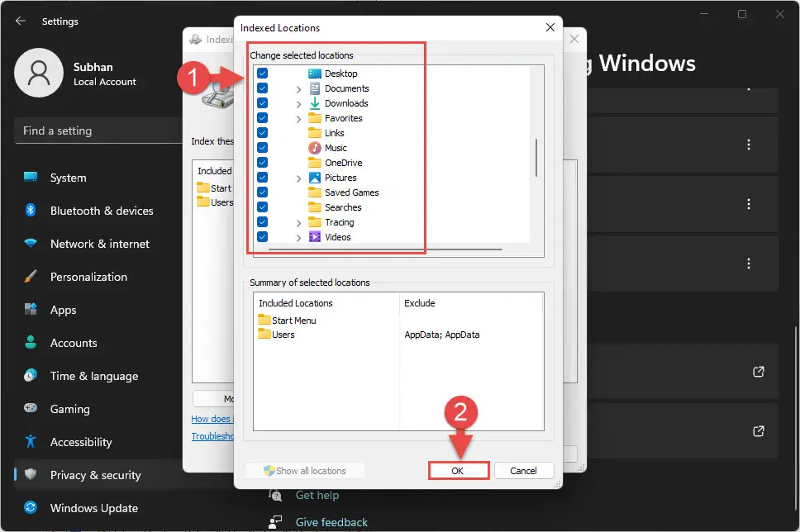Uncheck the Music checkbox

(x=262, y=147)
